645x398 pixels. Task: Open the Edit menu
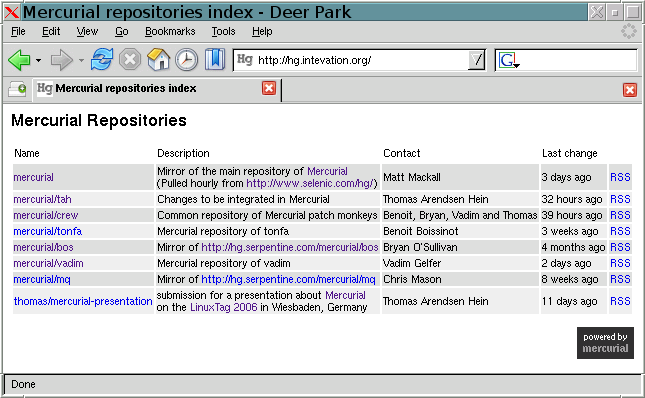pos(51,31)
